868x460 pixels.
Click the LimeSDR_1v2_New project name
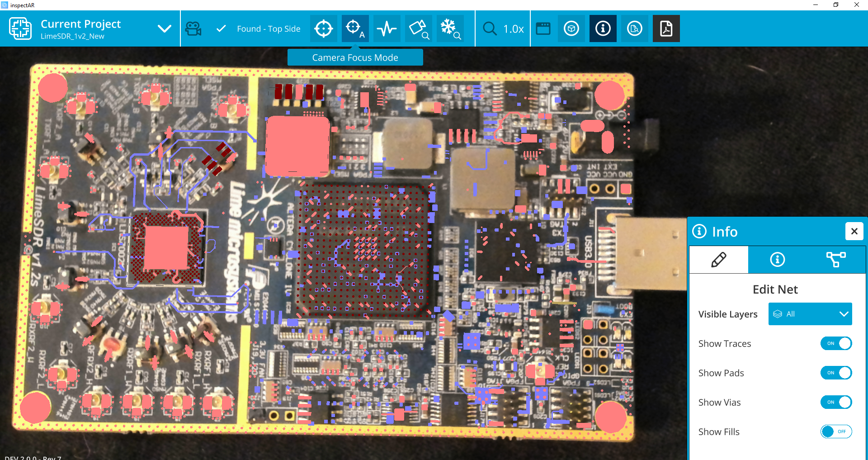(x=72, y=36)
